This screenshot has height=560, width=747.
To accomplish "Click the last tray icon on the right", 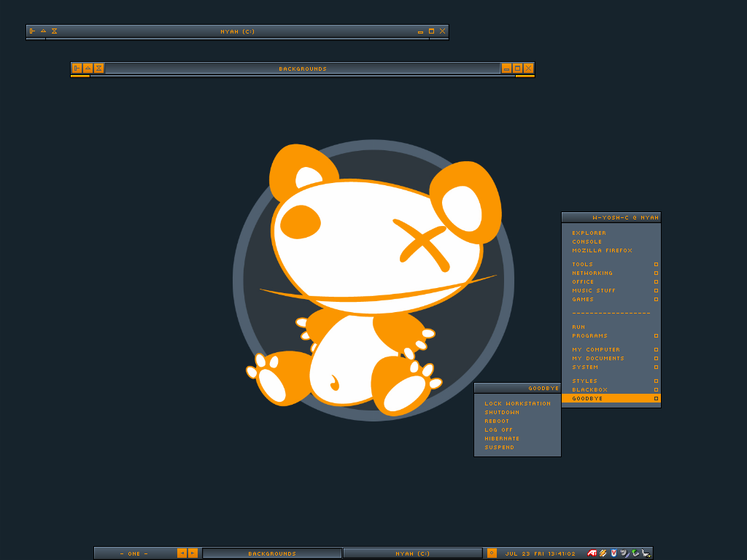I will [646, 553].
